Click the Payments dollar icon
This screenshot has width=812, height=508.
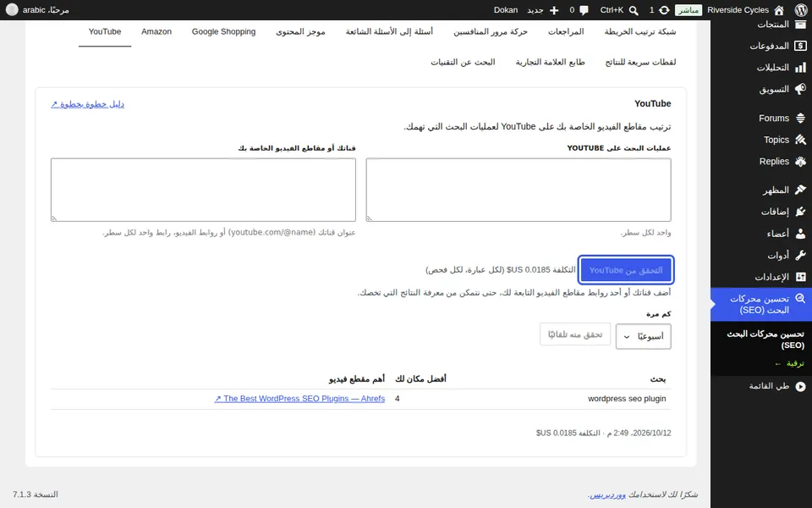point(801,46)
